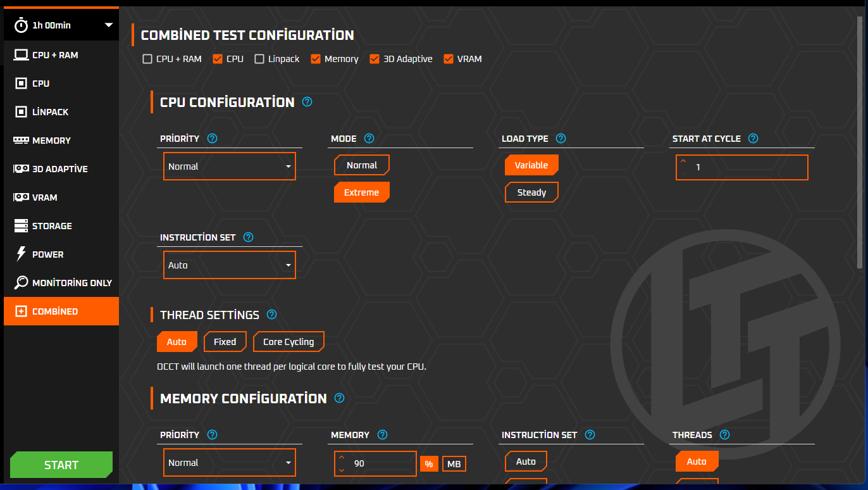Uncheck the 3D Adaptive checkbox
The width and height of the screenshot is (868, 490).
point(375,59)
